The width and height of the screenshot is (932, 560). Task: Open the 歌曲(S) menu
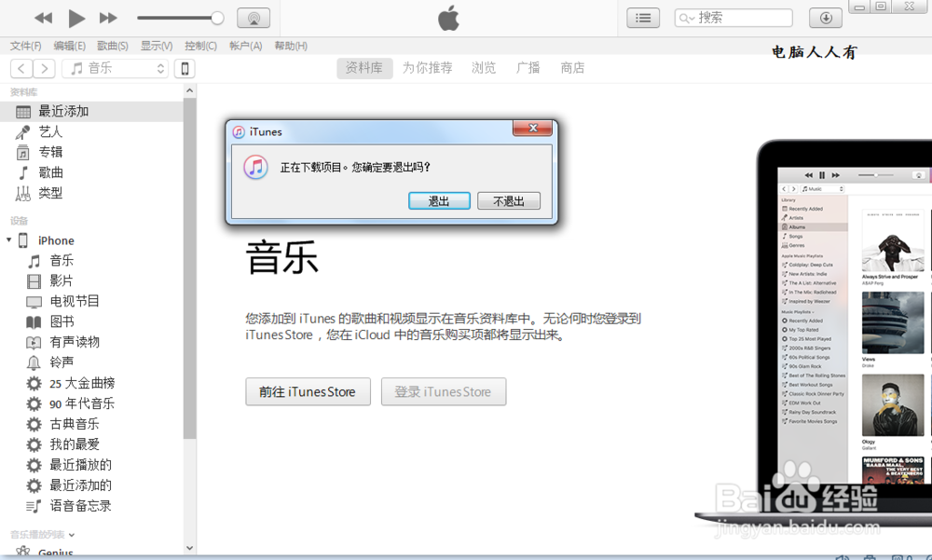tap(113, 46)
